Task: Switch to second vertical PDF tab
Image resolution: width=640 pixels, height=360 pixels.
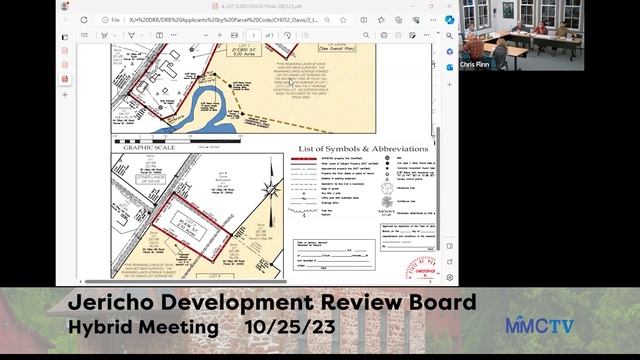Action: point(65,64)
